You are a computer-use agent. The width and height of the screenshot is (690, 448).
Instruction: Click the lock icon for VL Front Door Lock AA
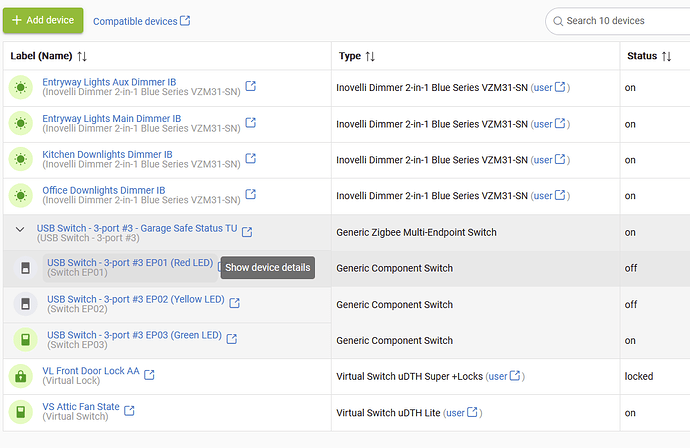pyautogui.click(x=21, y=376)
